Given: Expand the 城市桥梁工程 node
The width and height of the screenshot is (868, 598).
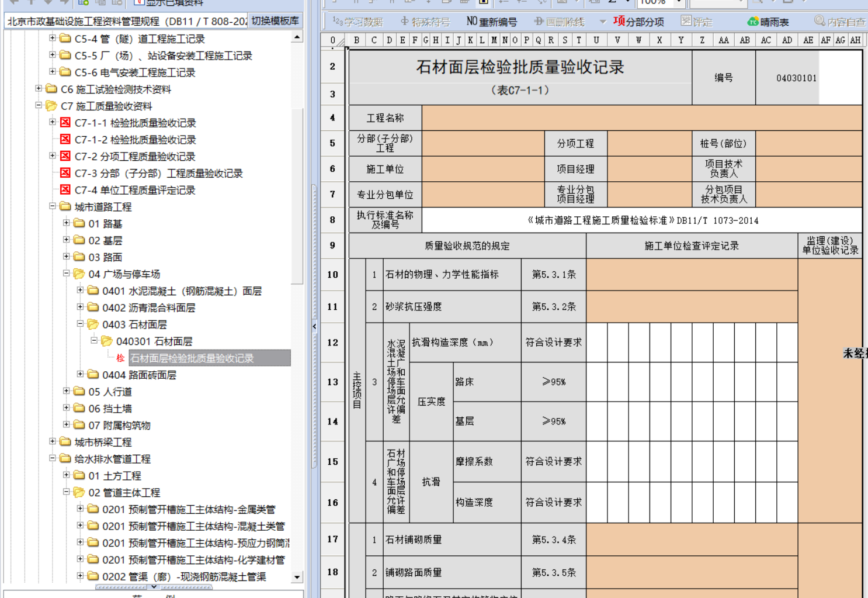Looking at the screenshot, I should tap(53, 441).
